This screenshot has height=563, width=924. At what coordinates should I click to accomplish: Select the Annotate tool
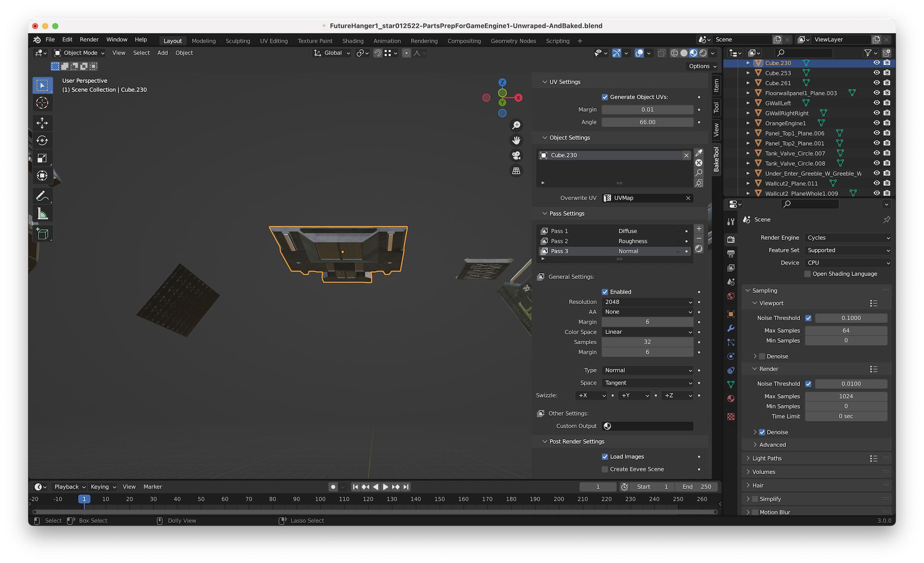[x=42, y=196]
